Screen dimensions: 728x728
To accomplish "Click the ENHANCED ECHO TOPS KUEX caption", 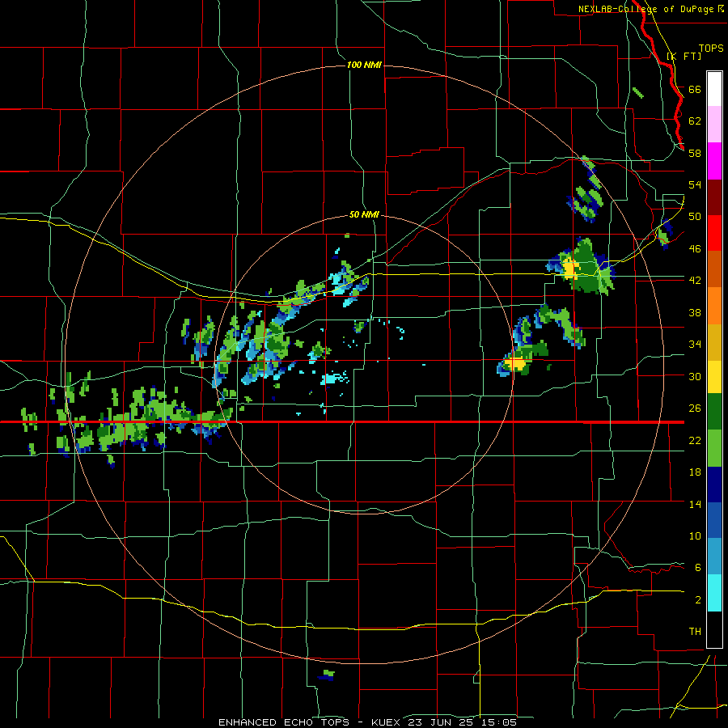I will click(x=367, y=722).
